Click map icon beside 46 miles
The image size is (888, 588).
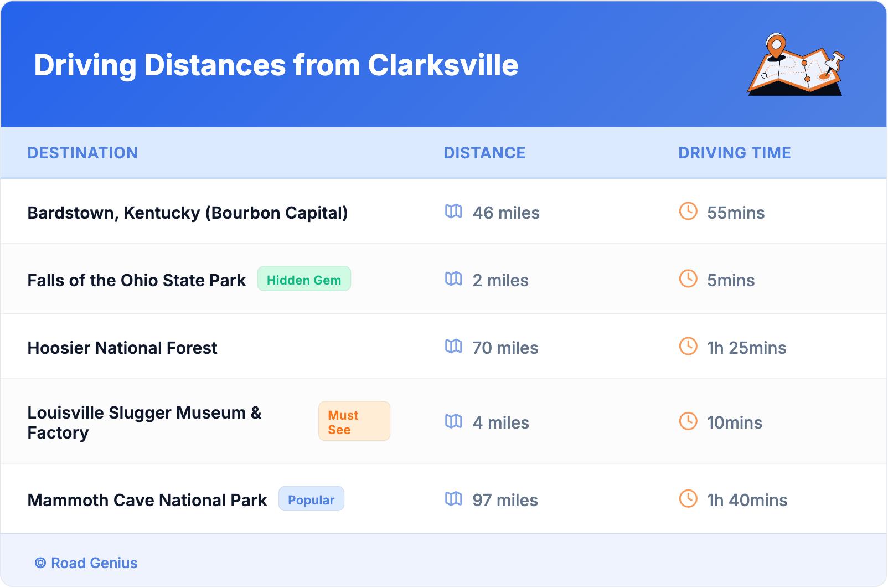click(x=453, y=212)
